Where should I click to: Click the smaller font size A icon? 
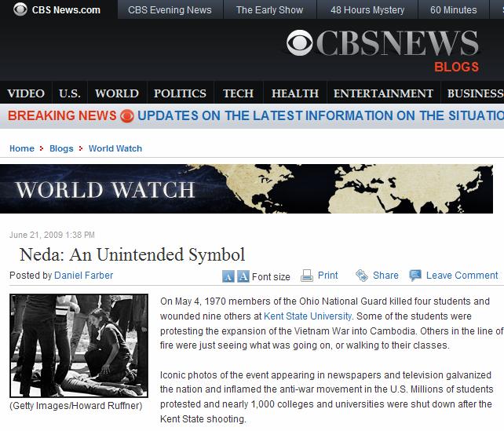coord(228,276)
